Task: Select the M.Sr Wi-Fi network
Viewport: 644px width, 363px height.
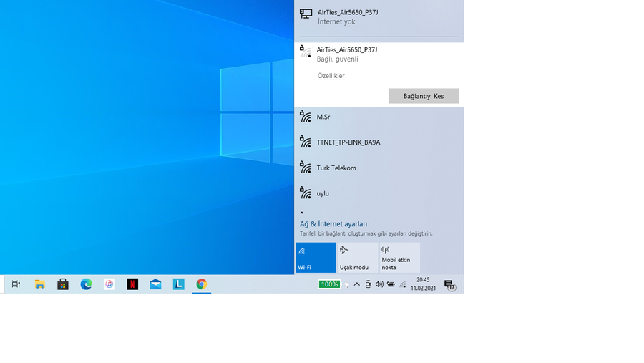Action: click(x=379, y=117)
